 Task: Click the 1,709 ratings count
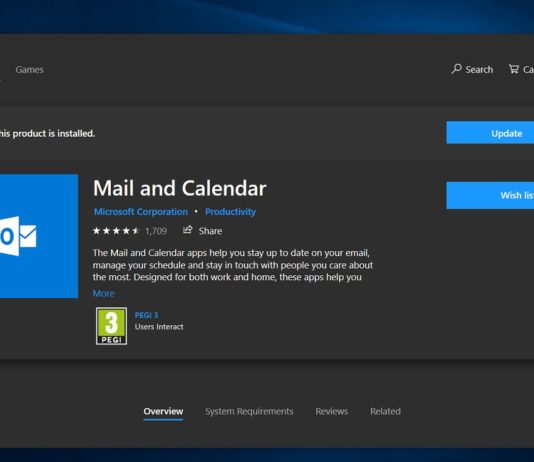click(156, 232)
